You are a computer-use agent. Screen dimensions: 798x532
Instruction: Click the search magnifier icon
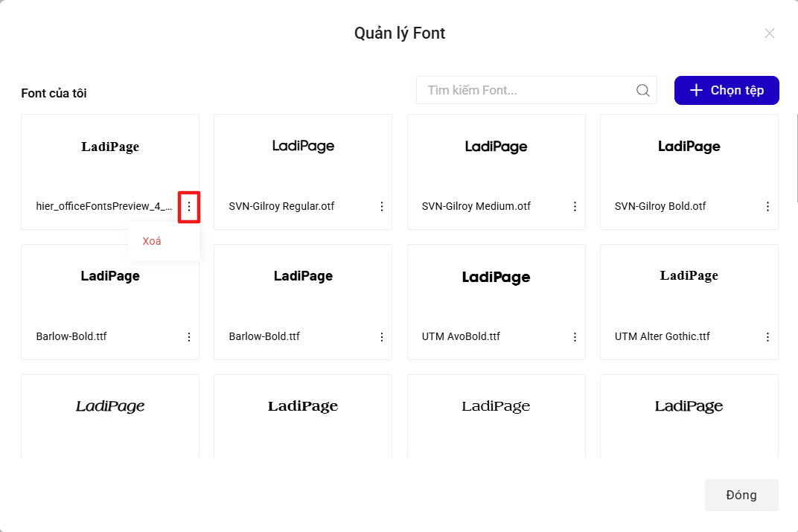(x=642, y=91)
